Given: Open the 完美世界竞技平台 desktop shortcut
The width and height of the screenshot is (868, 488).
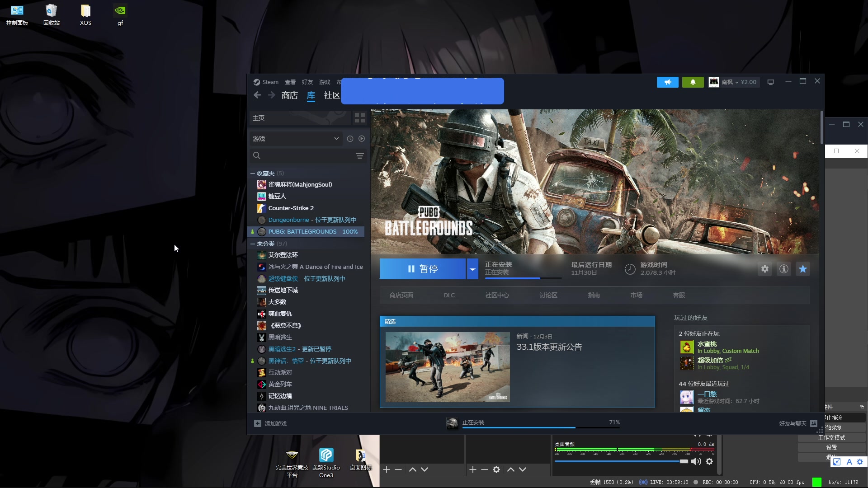Looking at the screenshot, I should tap(292, 463).
